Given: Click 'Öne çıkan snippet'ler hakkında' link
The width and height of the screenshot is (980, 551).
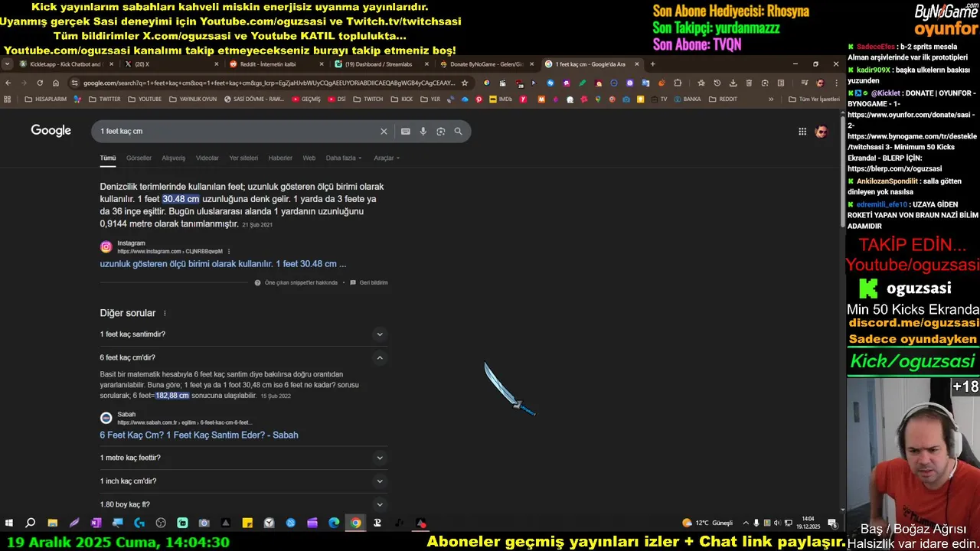Looking at the screenshot, I should click(296, 282).
